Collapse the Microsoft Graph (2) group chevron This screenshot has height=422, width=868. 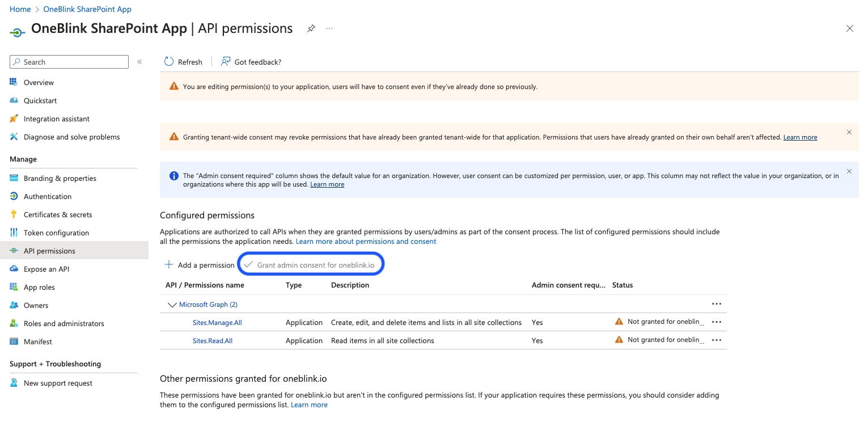[172, 305]
